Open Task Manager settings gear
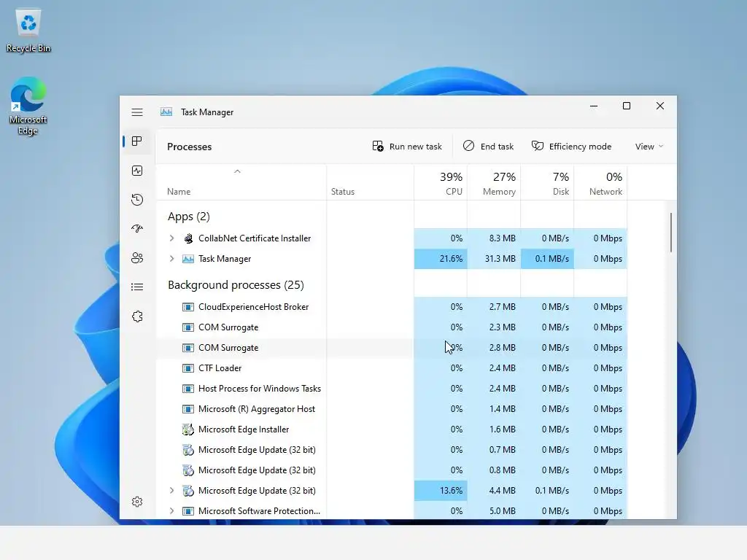This screenshot has width=747, height=560. [137, 502]
